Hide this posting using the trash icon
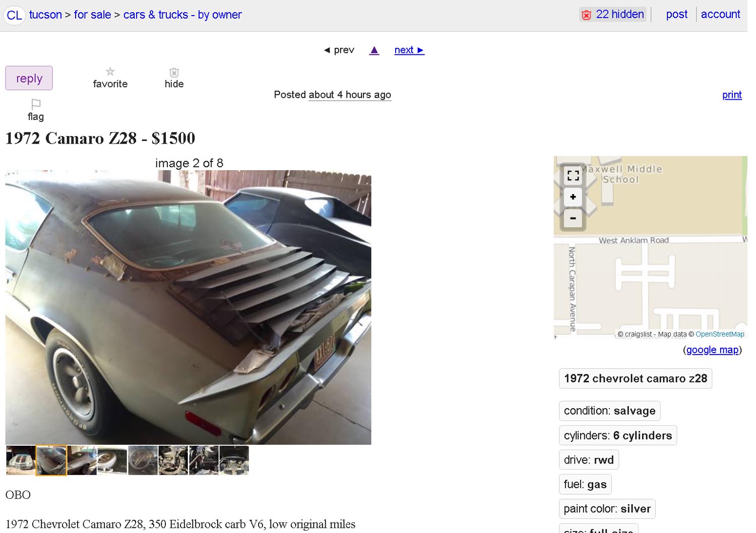The width and height of the screenshot is (756, 533). (174, 73)
